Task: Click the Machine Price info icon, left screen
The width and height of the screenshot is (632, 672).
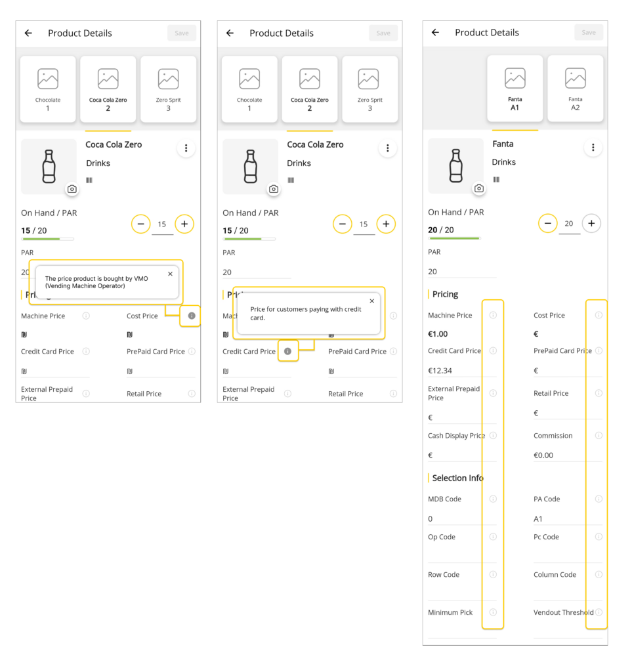Action: pos(86,316)
